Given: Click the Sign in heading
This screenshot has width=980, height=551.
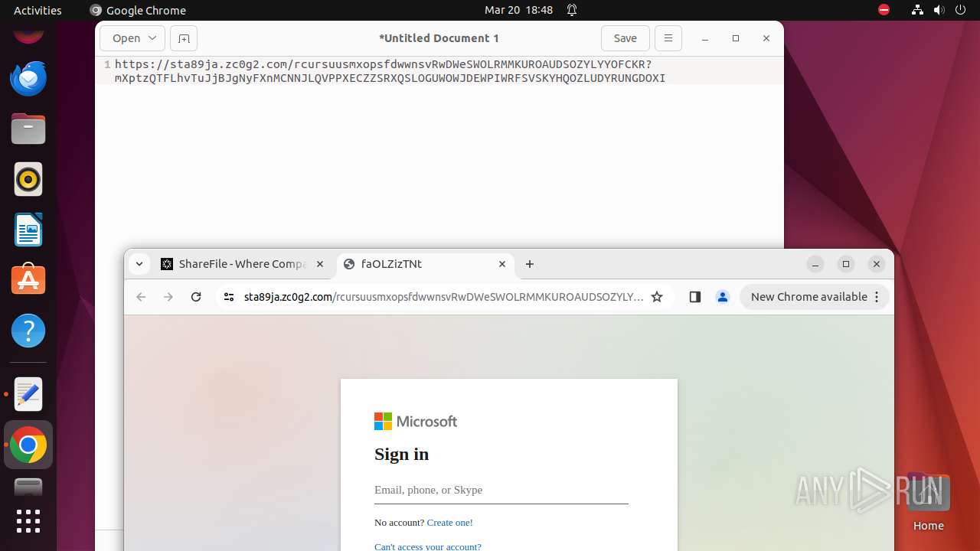Looking at the screenshot, I should coord(401,454).
